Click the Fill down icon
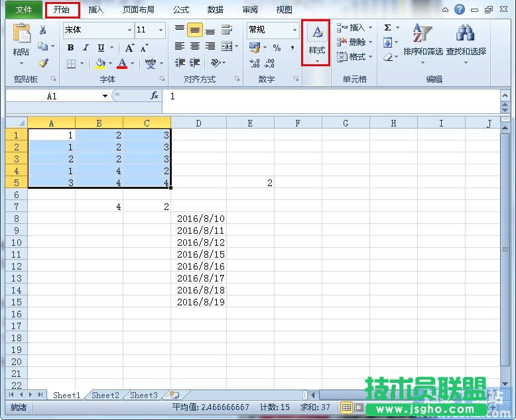The height and width of the screenshot is (420, 516). coord(387,42)
